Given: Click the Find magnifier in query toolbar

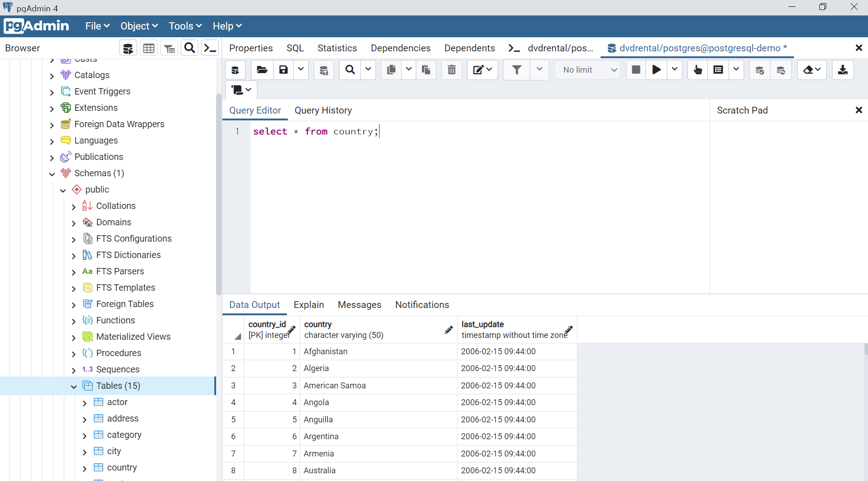Looking at the screenshot, I should click(350, 70).
